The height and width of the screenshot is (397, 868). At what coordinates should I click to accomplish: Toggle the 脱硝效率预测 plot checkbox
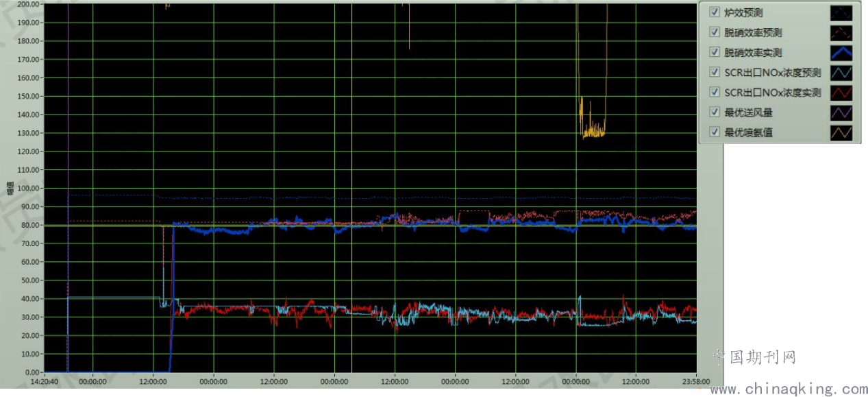click(715, 32)
